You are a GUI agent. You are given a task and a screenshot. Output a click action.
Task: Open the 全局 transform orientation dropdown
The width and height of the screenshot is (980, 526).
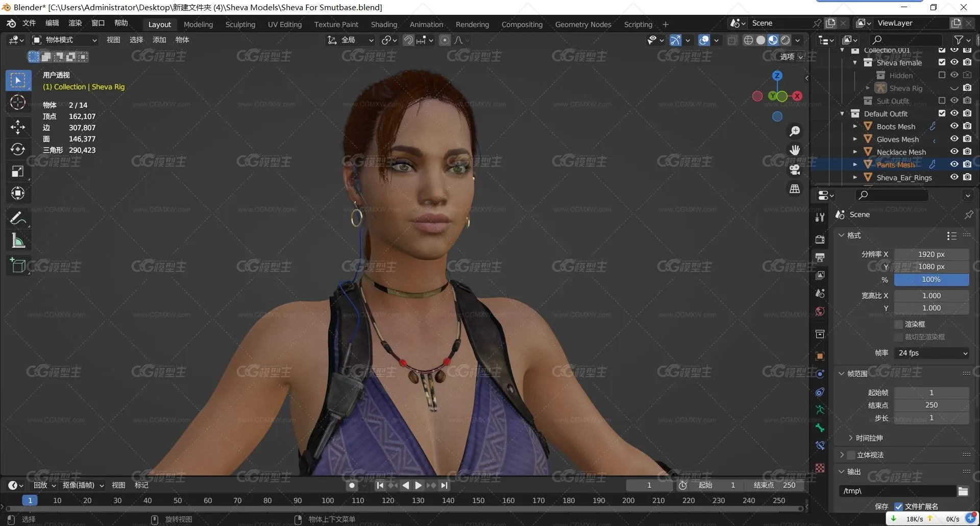pyautogui.click(x=351, y=40)
